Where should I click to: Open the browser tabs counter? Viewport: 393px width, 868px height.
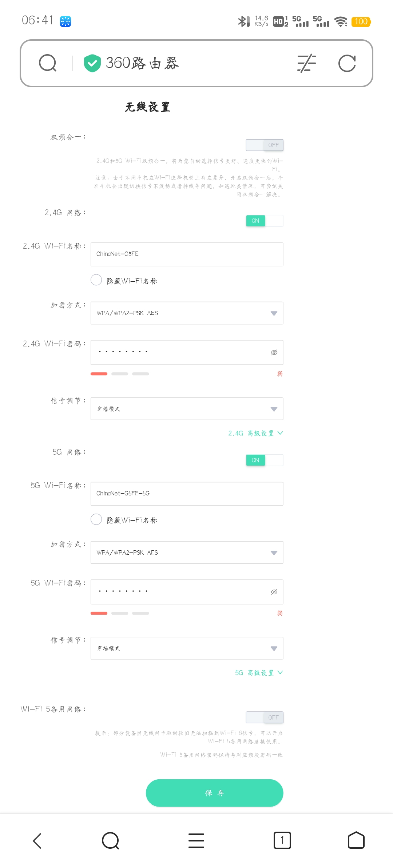click(x=282, y=840)
